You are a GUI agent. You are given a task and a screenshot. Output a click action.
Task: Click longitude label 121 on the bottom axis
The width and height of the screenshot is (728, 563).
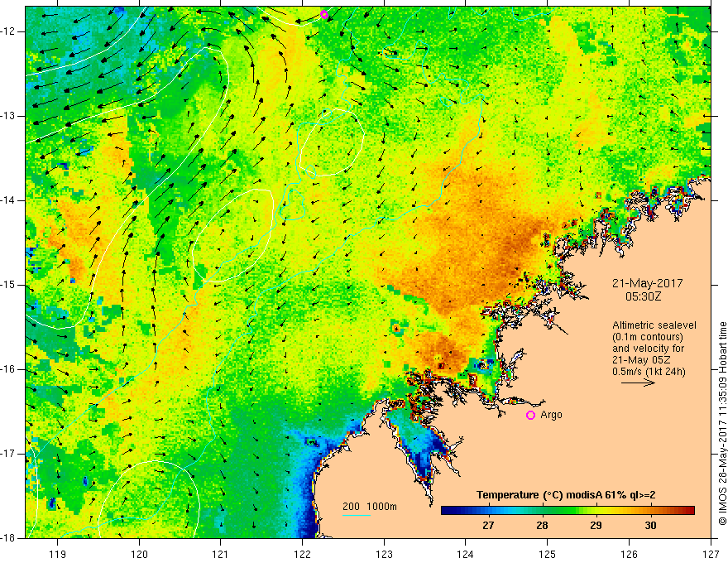click(x=221, y=554)
